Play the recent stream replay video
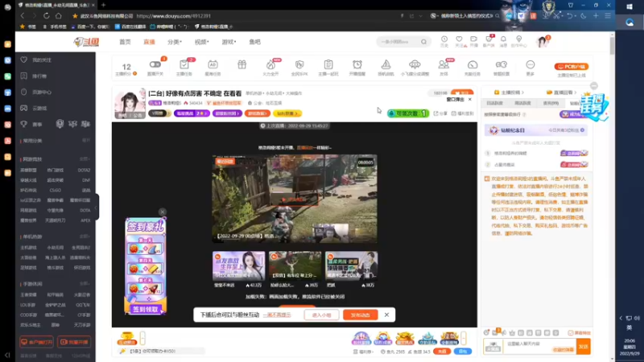 pyautogui.click(x=295, y=199)
